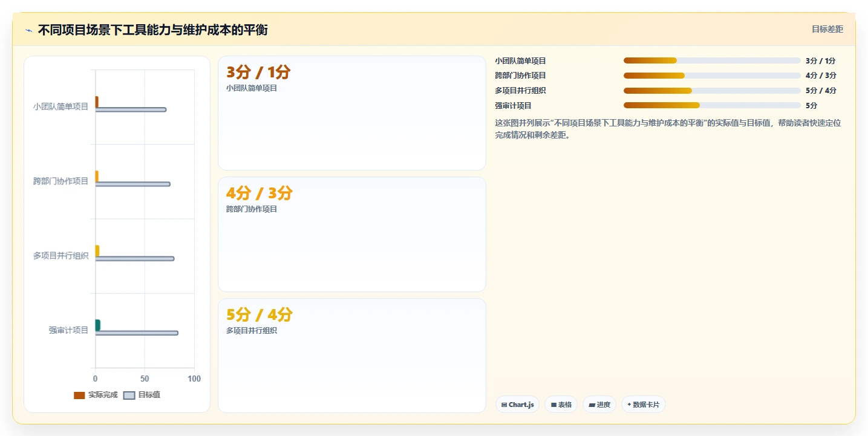Toggle the 实际完成 legend swatch
Viewport: 868px width, 436px height.
pyautogui.click(x=79, y=395)
